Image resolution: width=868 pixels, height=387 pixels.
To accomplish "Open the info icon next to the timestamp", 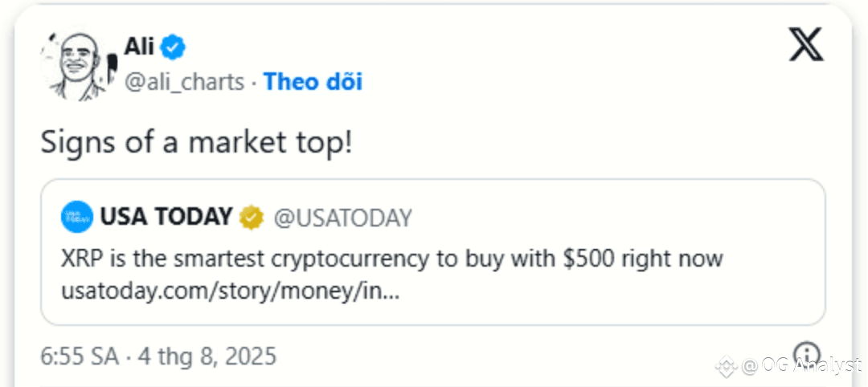I will (x=806, y=355).
